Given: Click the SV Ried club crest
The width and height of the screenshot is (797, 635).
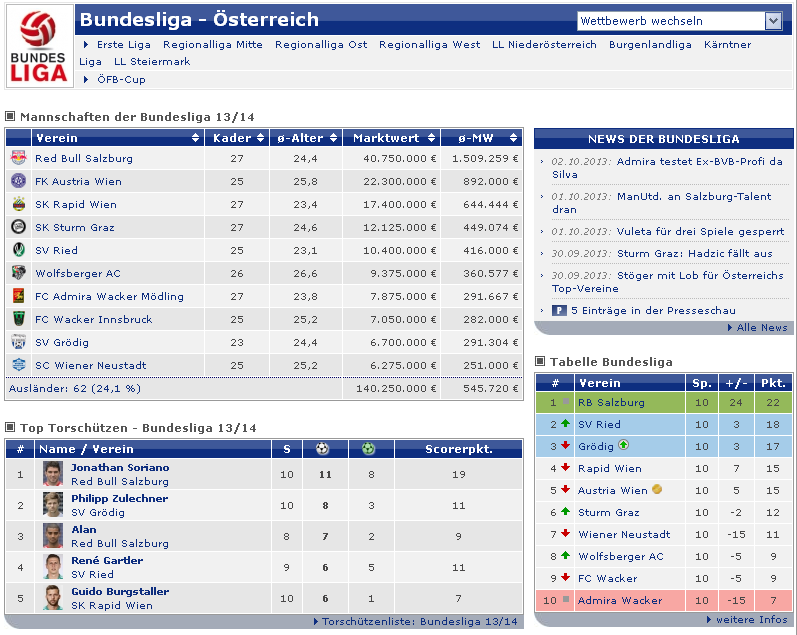Looking at the screenshot, I should tap(18, 250).
